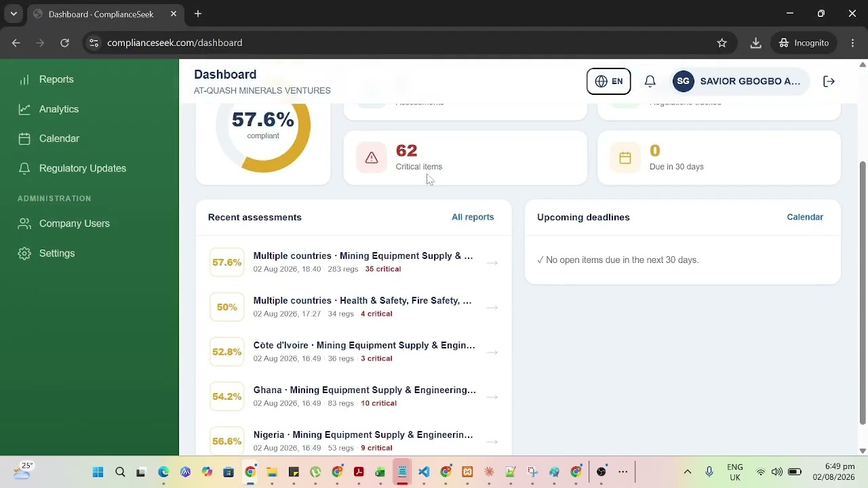This screenshot has width=868, height=488.
Task: Click the critical items warning triangle icon
Action: click(x=372, y=158)
